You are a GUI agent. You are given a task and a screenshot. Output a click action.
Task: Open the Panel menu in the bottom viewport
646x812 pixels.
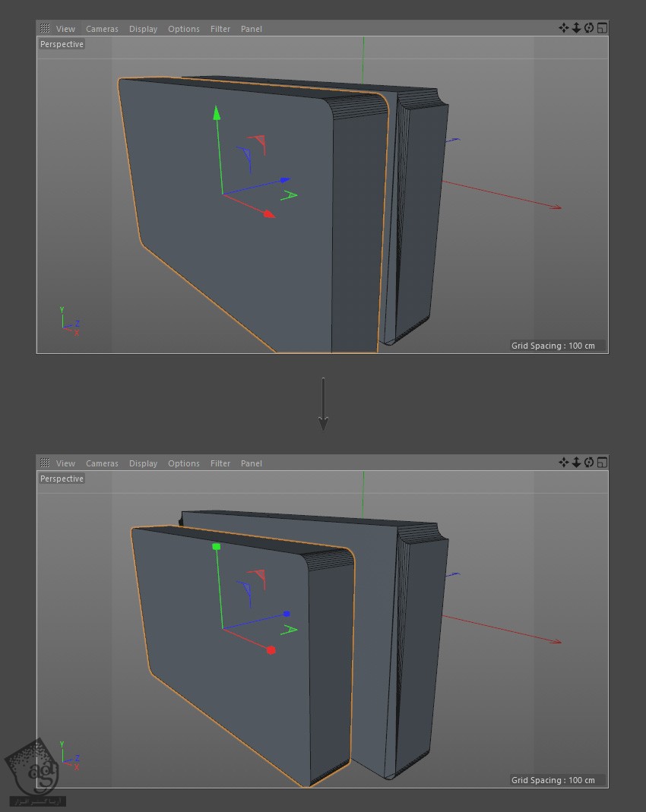click(251, 463)
